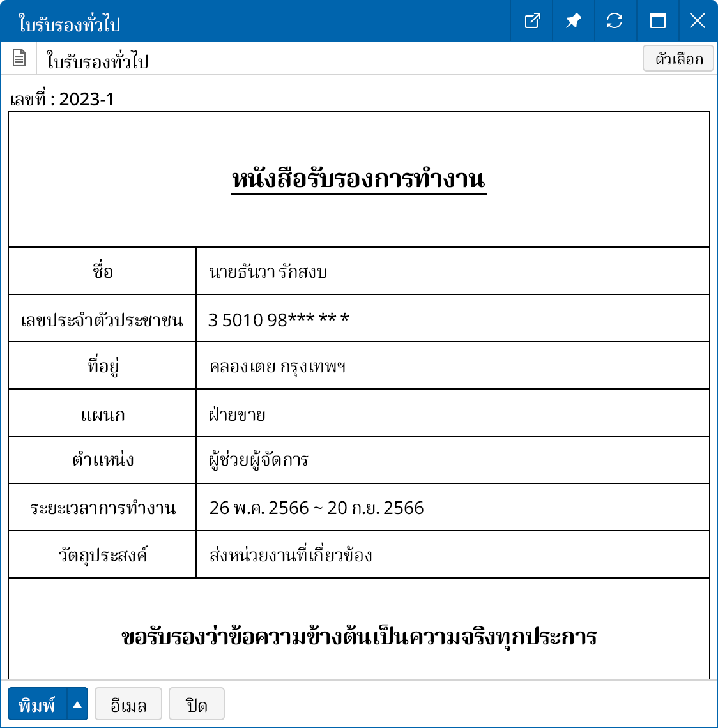
Task: Close the window with the X icon
Action: click(x=697, y=21)
